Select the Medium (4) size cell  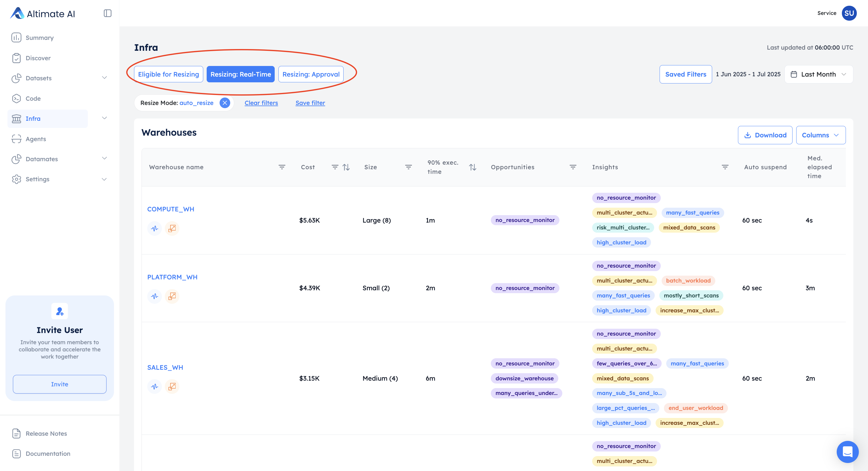click(380, 378)
